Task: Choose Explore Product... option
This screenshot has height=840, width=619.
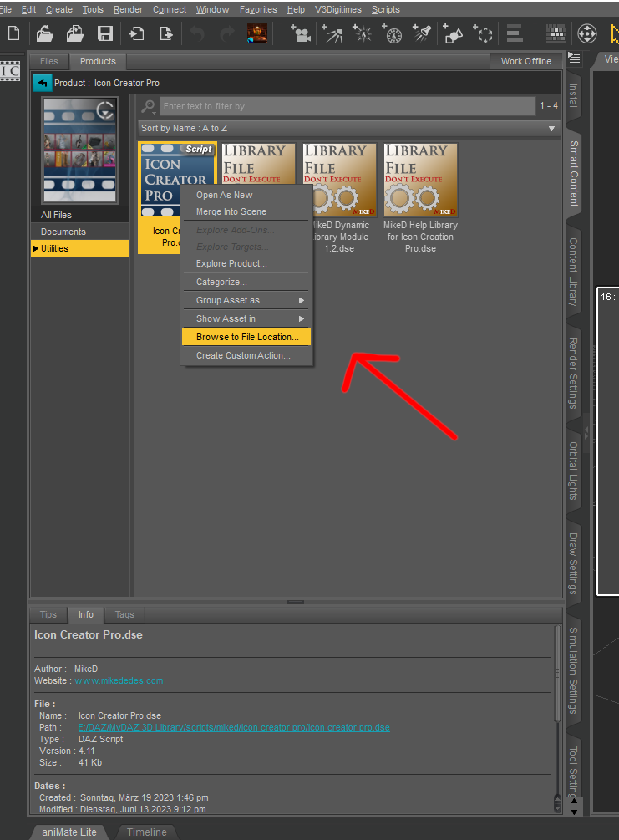Action: [246, 263]
